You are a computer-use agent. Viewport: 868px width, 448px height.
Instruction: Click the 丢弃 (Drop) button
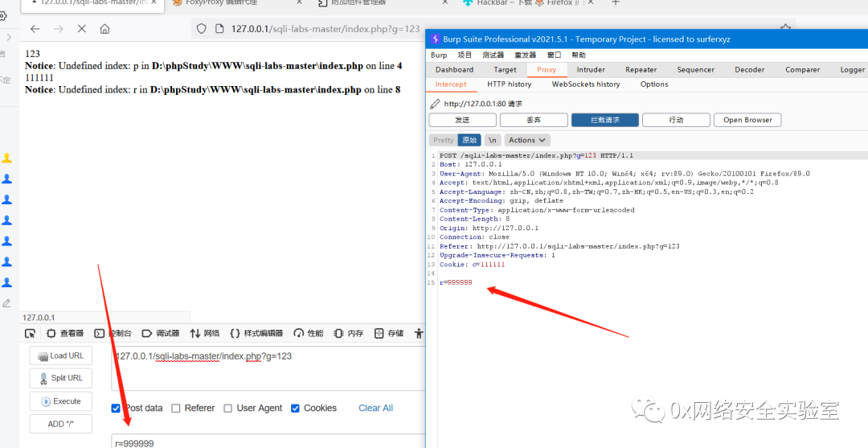click(x=534, y=120)
